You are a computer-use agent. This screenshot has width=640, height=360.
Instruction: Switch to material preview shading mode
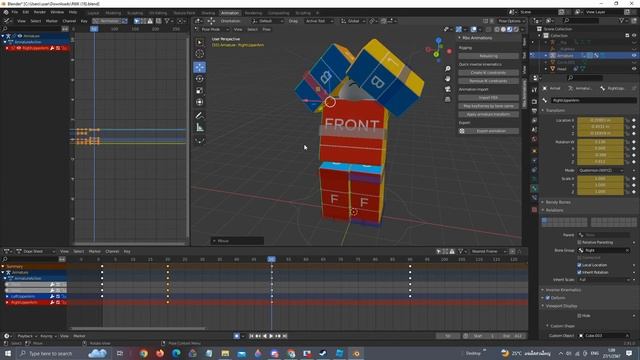click(x=509, y=29)
